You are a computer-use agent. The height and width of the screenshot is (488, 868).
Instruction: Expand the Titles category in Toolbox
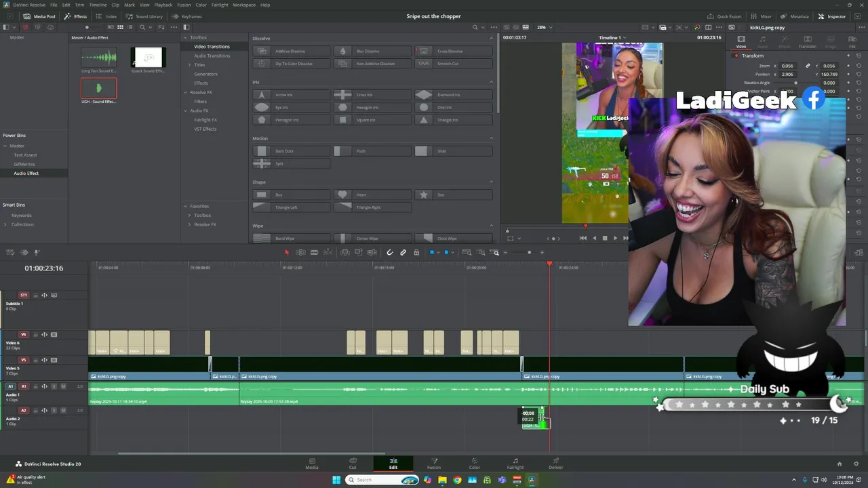tap(190, 64)
